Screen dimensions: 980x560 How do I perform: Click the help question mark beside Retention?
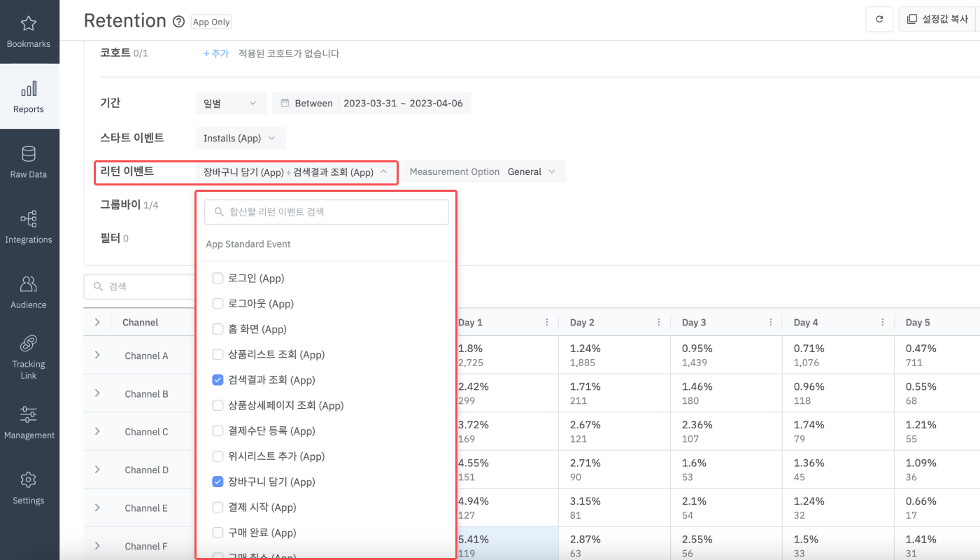coord(178,22)
